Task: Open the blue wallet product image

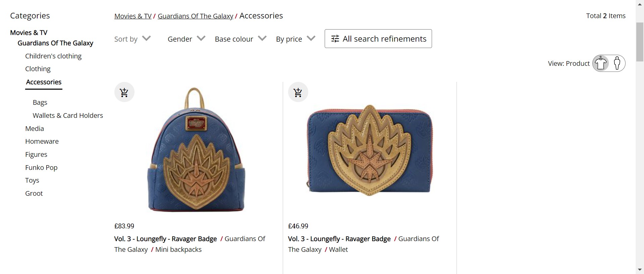Action: [370, 150]
